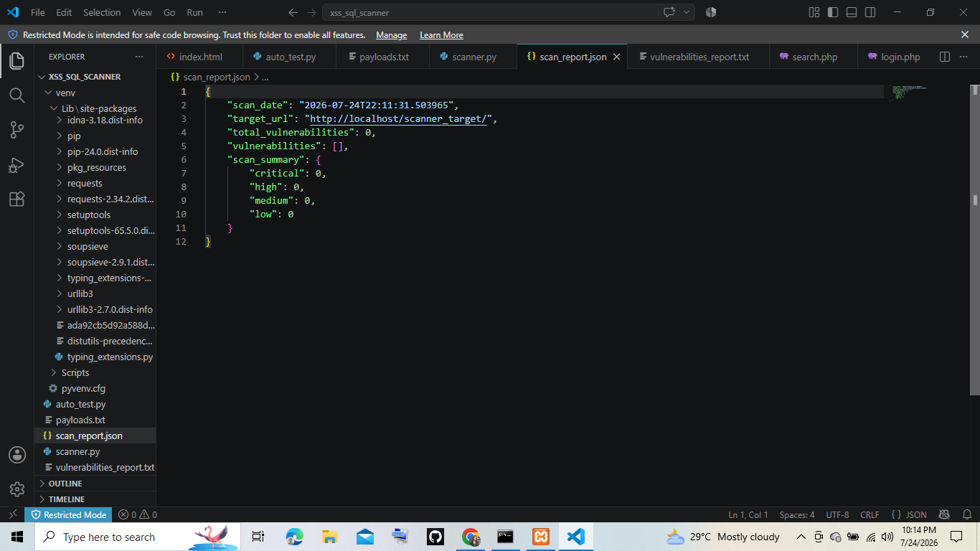Toggle the Secondary Side Bar
Screen dimensions: 980x551
pos(870,12)
